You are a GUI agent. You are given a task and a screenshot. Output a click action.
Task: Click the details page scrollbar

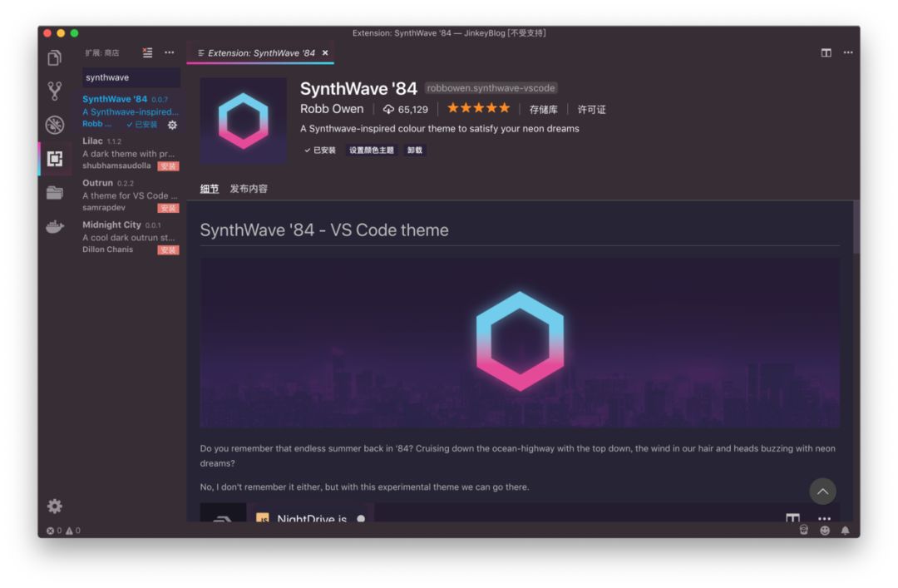[x=856, y=227]
